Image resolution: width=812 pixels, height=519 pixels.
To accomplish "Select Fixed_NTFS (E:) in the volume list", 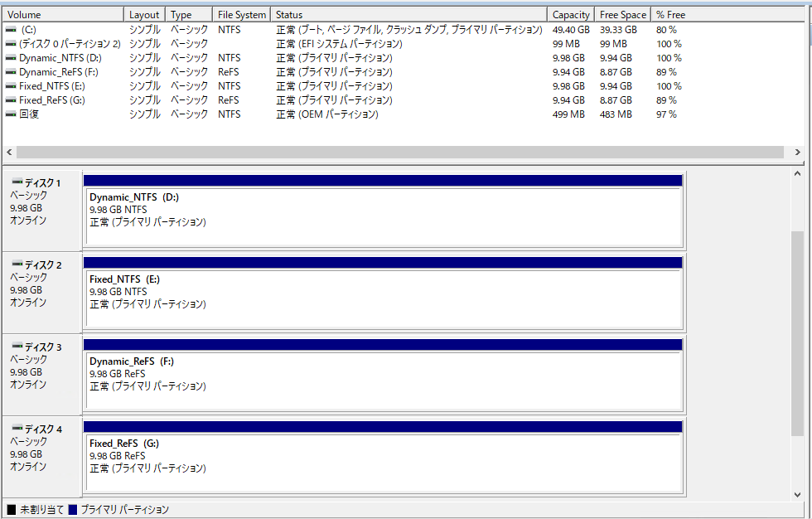I will [51, 86].
